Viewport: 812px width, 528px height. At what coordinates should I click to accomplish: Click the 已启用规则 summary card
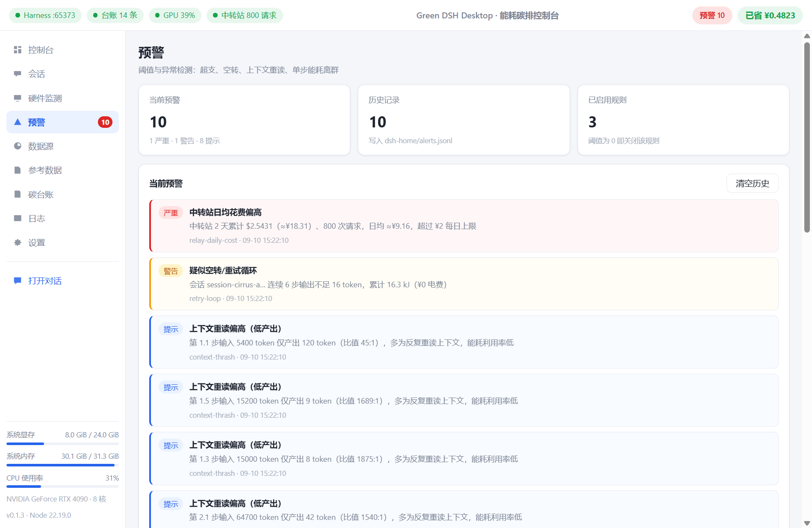[x=683, y=120]
